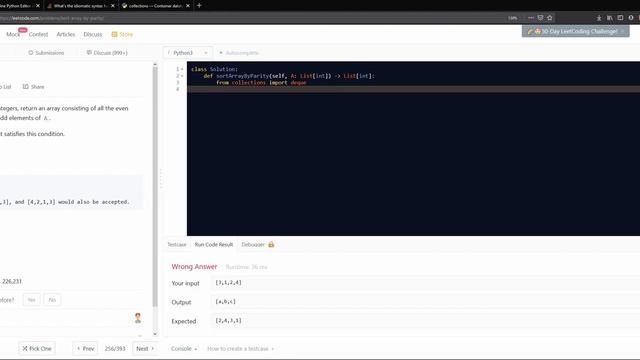Click the Pocket save icon in address bar

(x=540, y=18)
